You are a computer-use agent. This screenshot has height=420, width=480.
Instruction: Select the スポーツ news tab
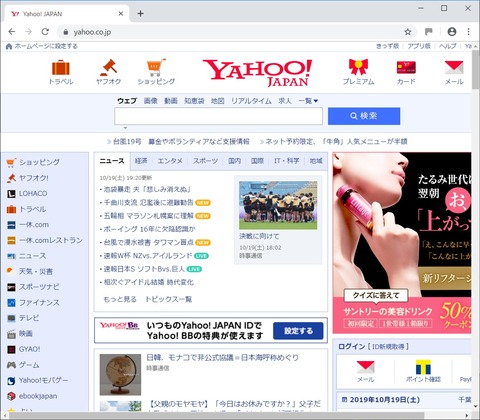[205, 161]
